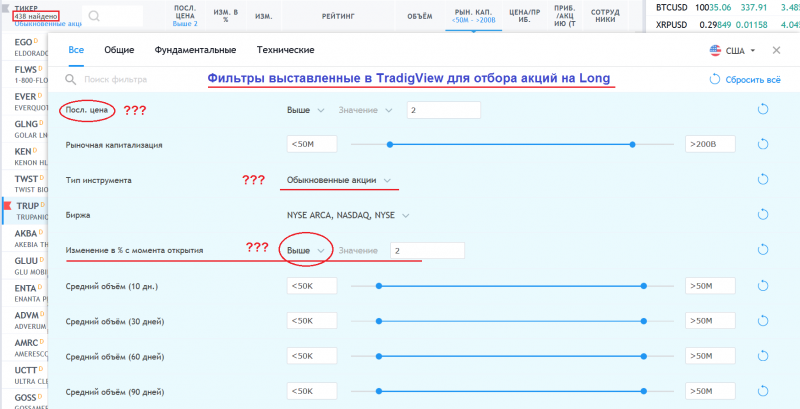Screen dimensions: 800x409
Task: Click the US flag country icon
Action: [715, 50]
